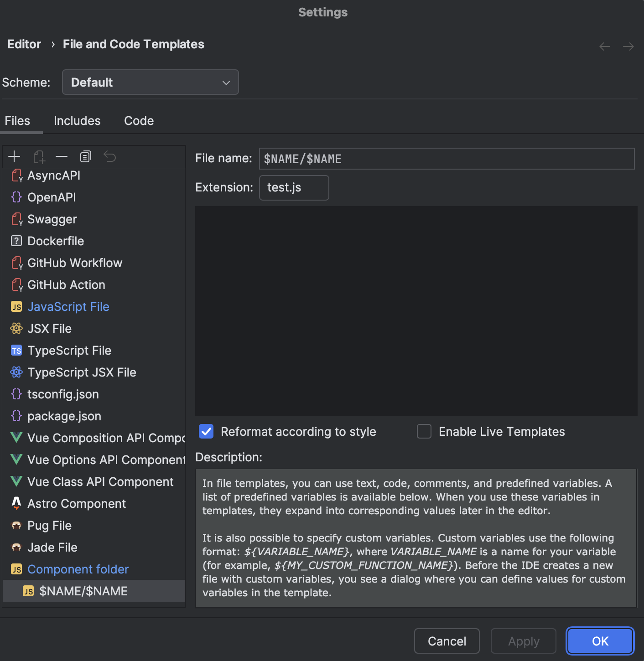The image size is (644, 661).
Task: Select the JSX File template
Action: click(x=93, y=328)
